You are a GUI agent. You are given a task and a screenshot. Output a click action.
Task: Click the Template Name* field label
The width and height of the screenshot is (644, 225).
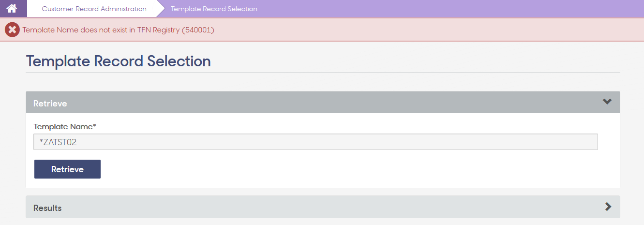pos(65,126)
